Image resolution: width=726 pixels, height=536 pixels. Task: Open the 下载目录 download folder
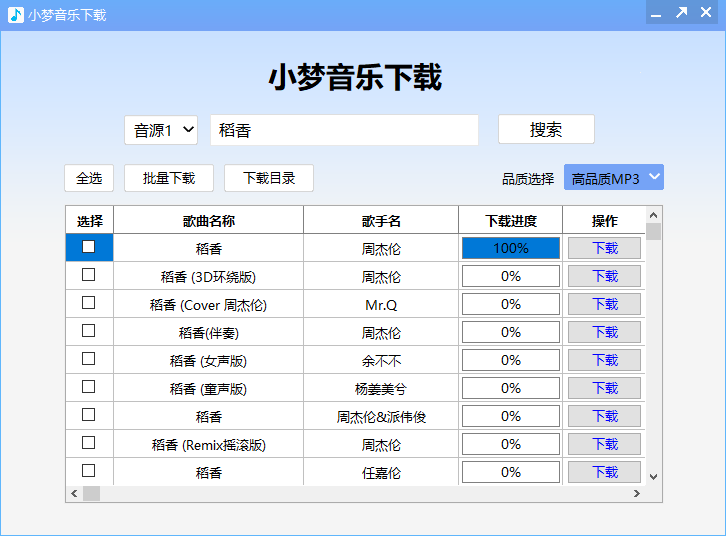(269, 178)
